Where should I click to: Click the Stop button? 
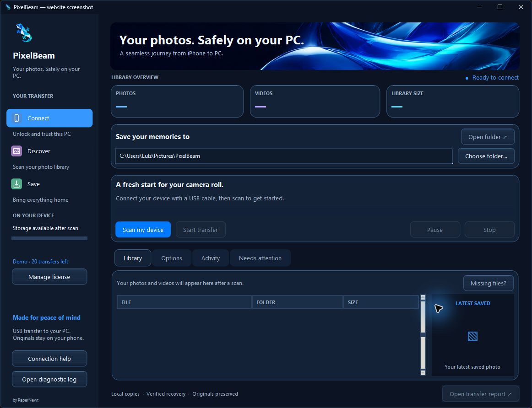click(x=489, y=230)
